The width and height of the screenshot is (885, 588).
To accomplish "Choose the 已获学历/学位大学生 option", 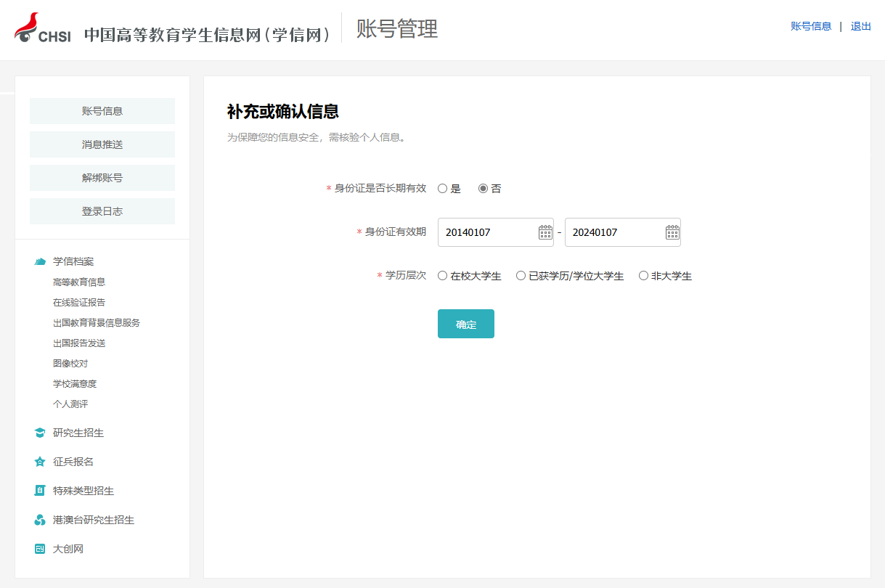I will click(x=521, y=276).
